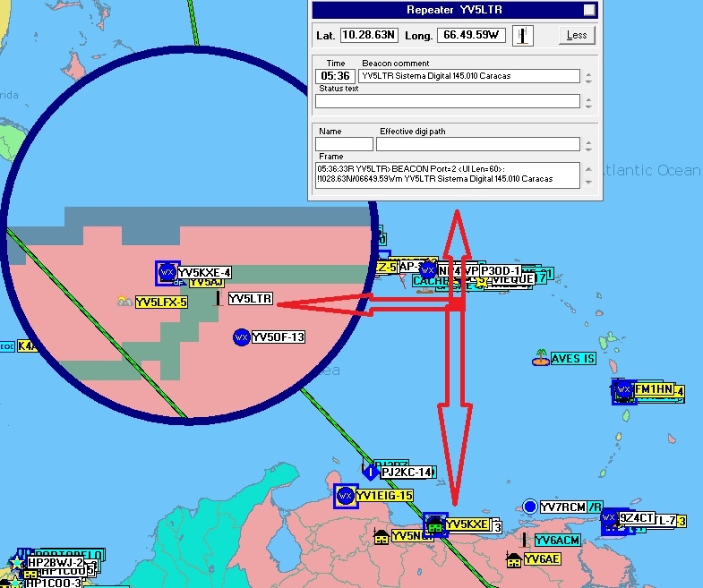Click the Effective digi path field
The image size is (703, 588).
coord(476,144)
